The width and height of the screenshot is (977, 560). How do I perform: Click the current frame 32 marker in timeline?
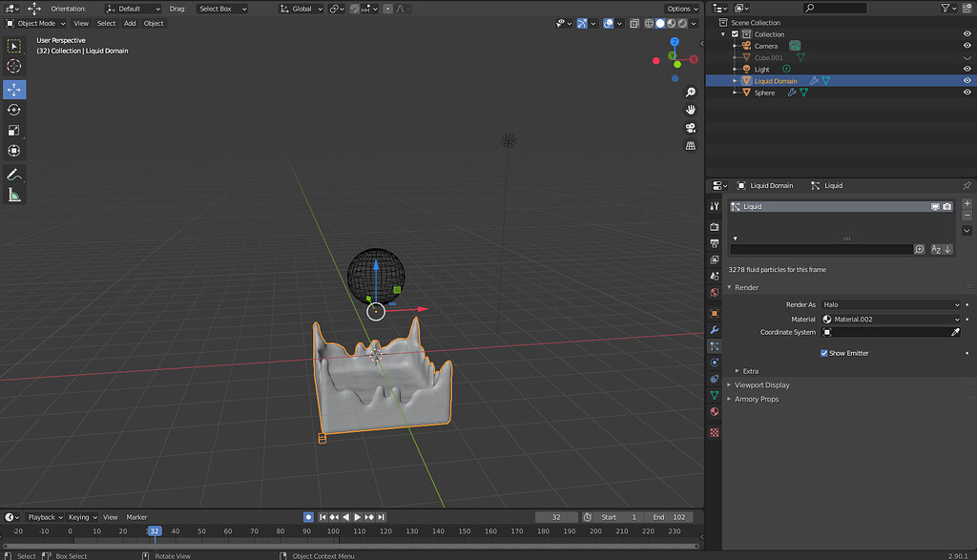154,531
